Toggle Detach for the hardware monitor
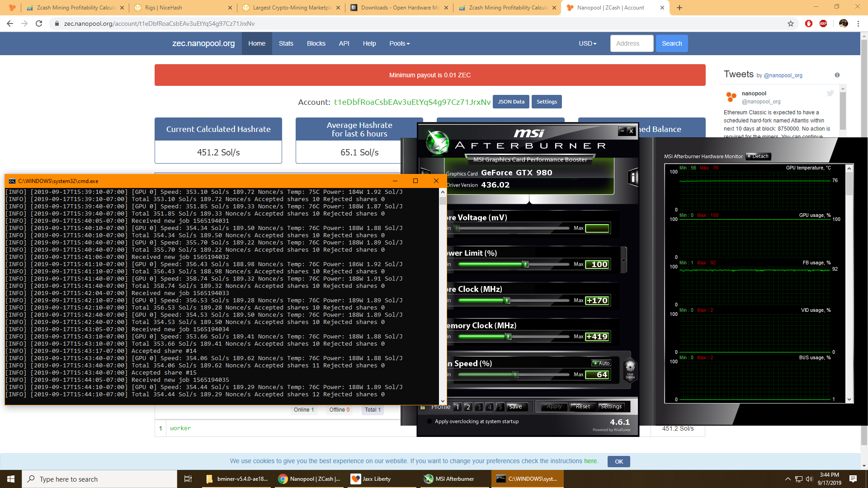Image resolution: width=868 pixels, height=488 pixels. click(758, 156)
